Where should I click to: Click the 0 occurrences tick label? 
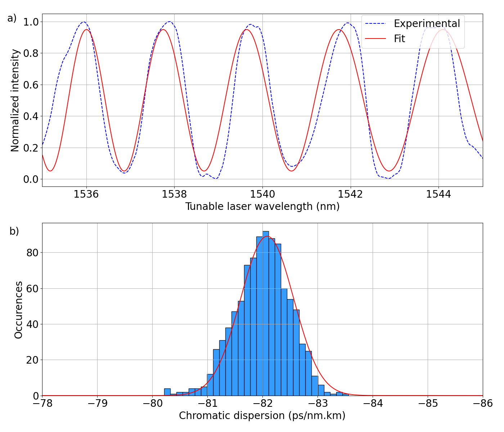(35, 396)
